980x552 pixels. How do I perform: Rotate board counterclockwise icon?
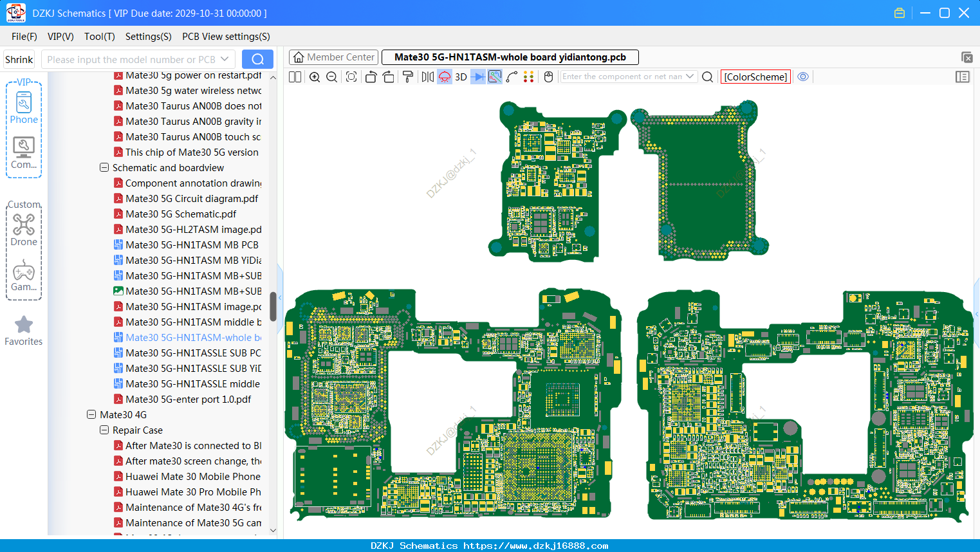click(x=371, y=77)
